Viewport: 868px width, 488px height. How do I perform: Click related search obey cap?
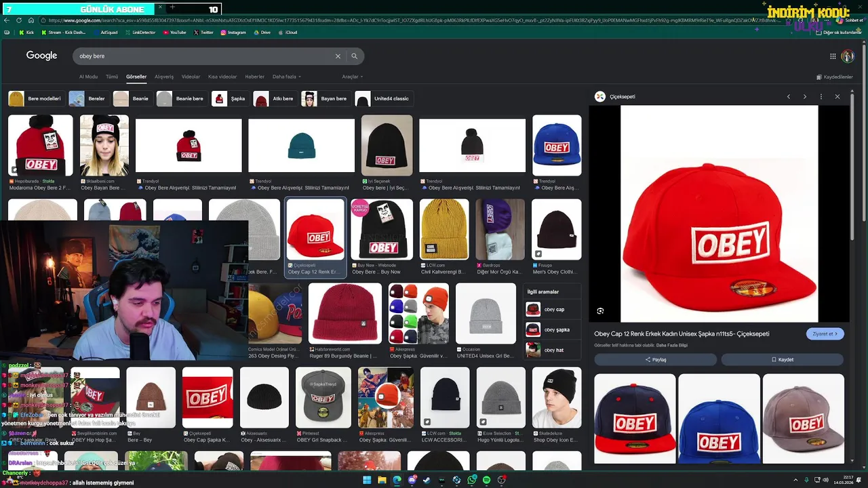click(553, 310)
